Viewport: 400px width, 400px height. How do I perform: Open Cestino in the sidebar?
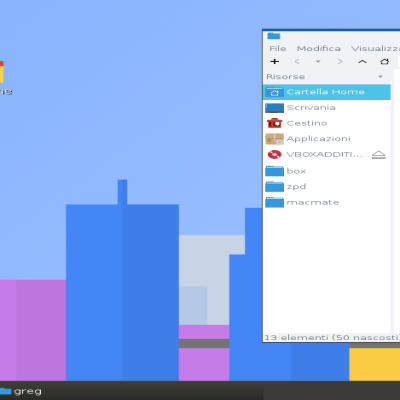(x=327, y=123)
